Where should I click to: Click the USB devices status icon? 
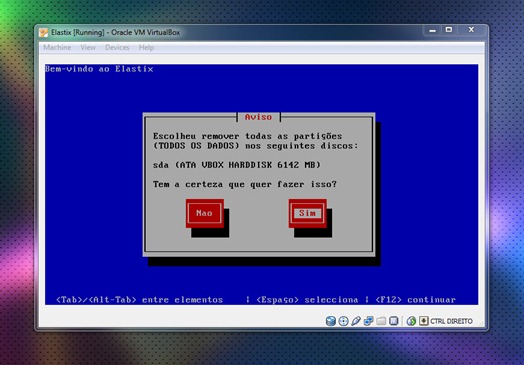356,321
